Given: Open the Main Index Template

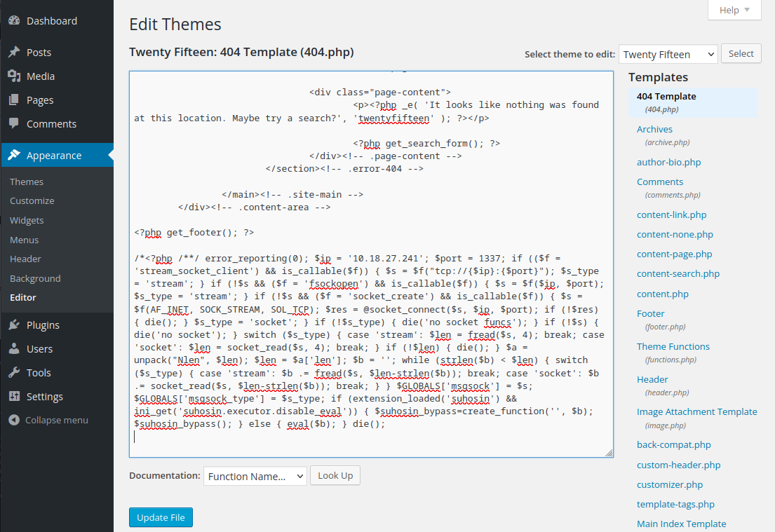Looking at the screenshot, I should pos(682,524).
